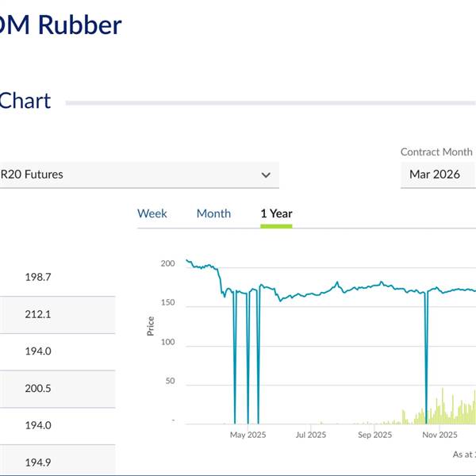Click the 50 price axis tick label

(170, 381)
